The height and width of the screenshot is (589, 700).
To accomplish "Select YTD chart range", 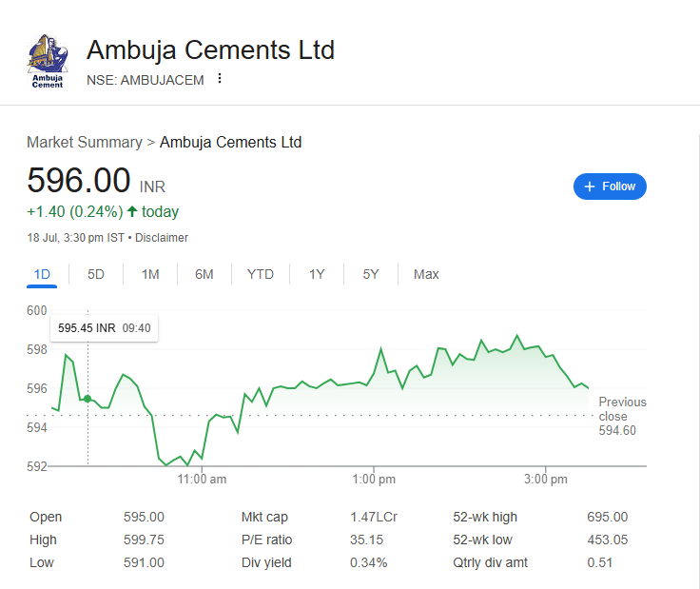I will coord(260,274).
